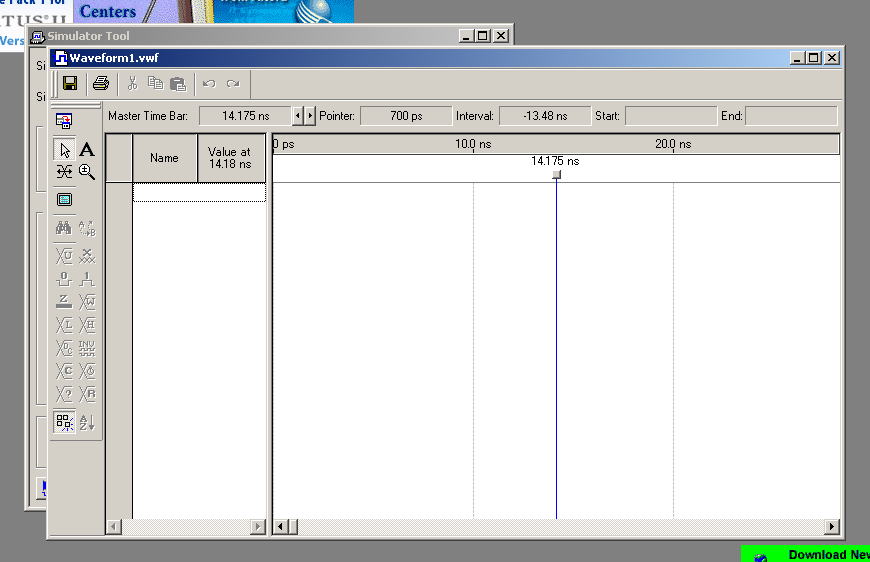Move master time bar to previous transition
The width and height of the screenshot is (870, 562).
click(298, 116)
